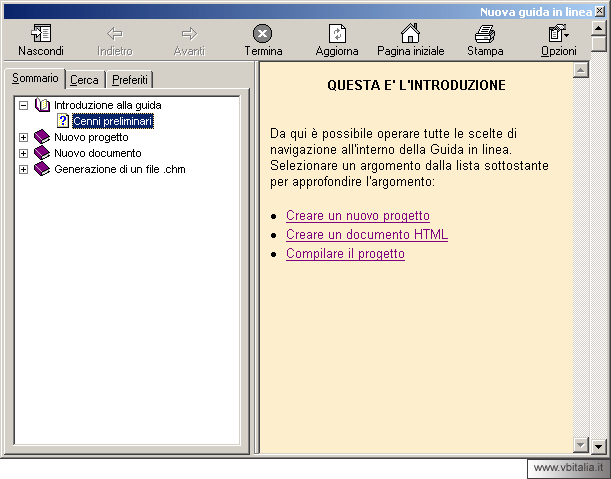Click the purple book icon of Nuovo documento
611x479 pixels.
(x=42, y=153)
